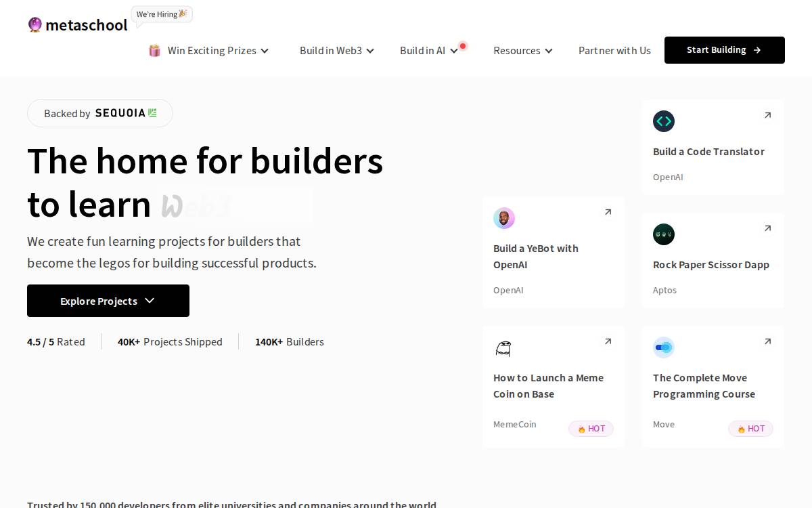Screen dimensions: 812x508
Task: Open arrow icon on Complete Move Programming Course card
Action: [767, 341]
